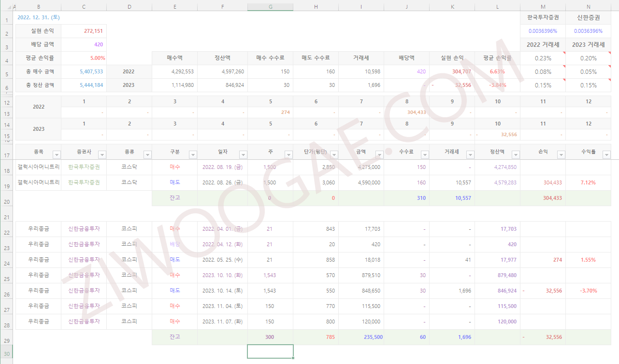This screenshot has width=619, height=364.
Task: Open the 증권사 column filter dropdown
Action: click(x=102, y=155)
